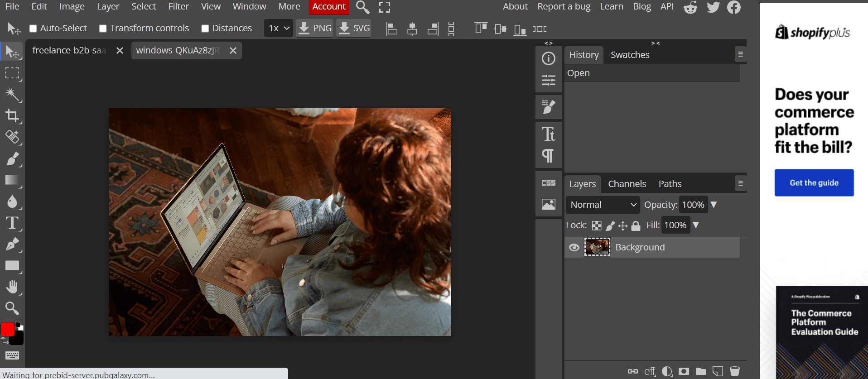This screenshot has width=868, height=379.
Task: Pick the Hand tool
Action: coord(12,287)
